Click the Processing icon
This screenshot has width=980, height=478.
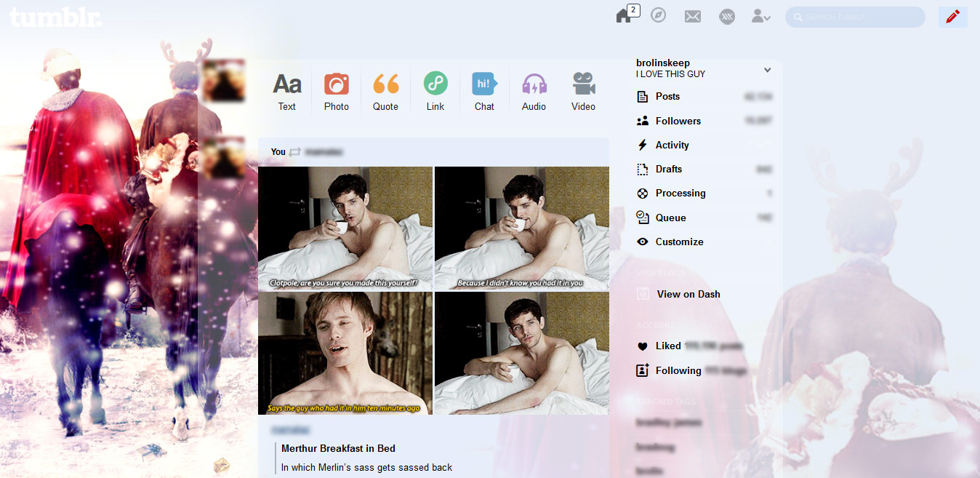[642, 194]
